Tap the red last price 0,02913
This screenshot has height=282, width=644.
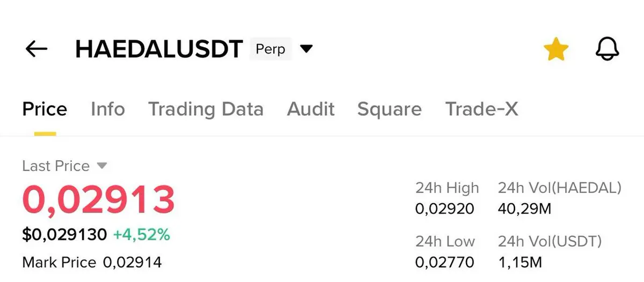coord(99,199)
